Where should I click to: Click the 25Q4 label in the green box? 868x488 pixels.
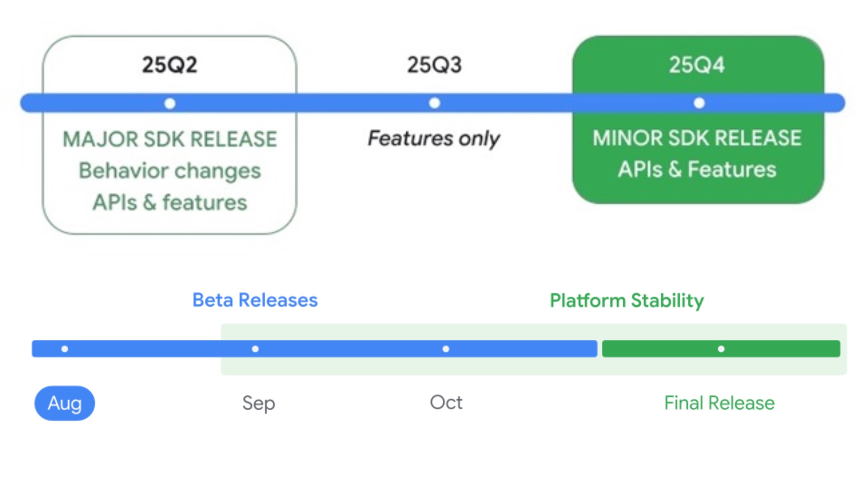pyautogui.click(x=697, y=65)
